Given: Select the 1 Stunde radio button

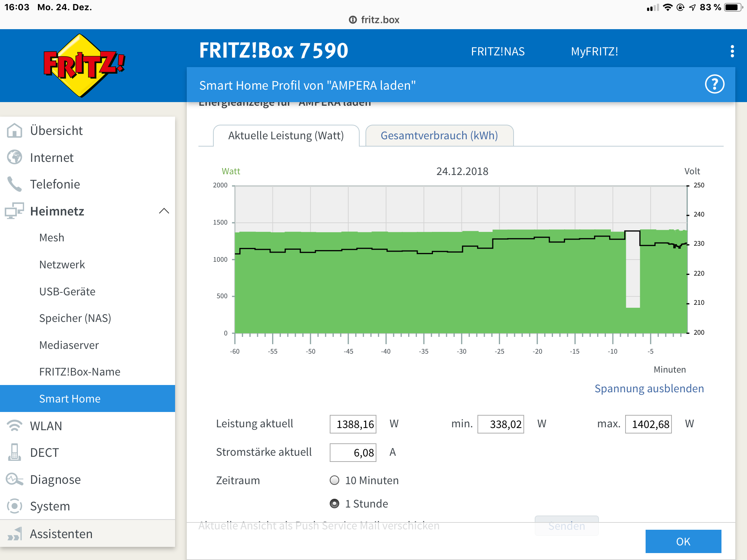Looking at the screenshot, I should tap(334, 503).
